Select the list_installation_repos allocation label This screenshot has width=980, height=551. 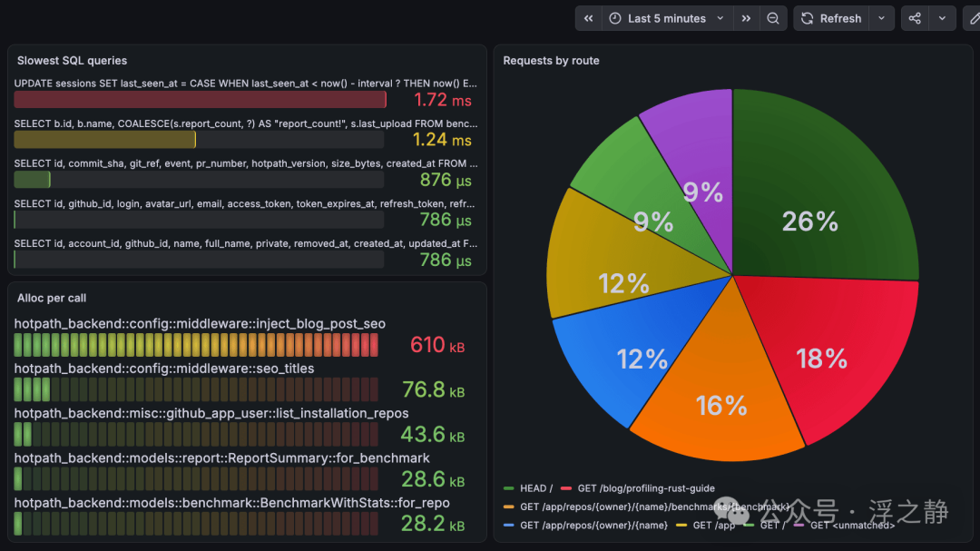tap(211, 413)
